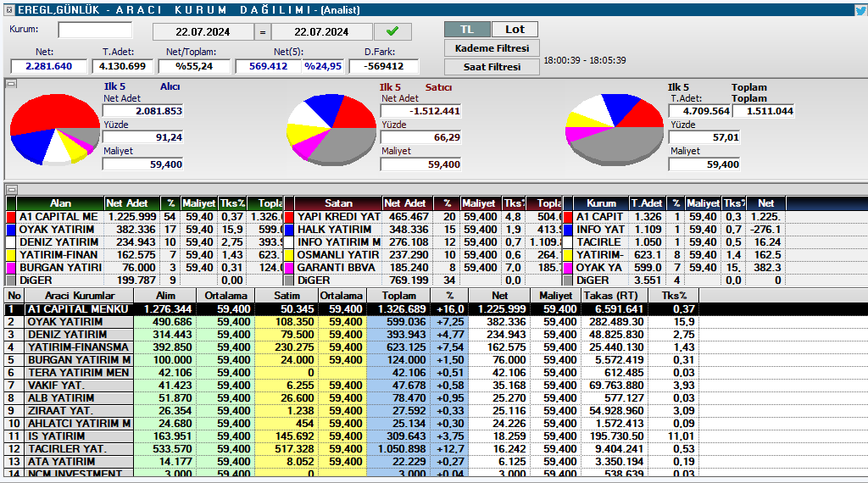Select the IS YATIRIM row

pyautogui.click(x=435, y=436)
